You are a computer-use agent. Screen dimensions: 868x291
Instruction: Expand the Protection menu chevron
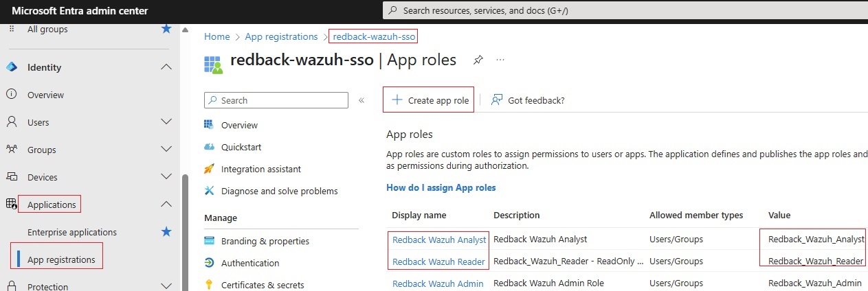(x=166, y=286)
